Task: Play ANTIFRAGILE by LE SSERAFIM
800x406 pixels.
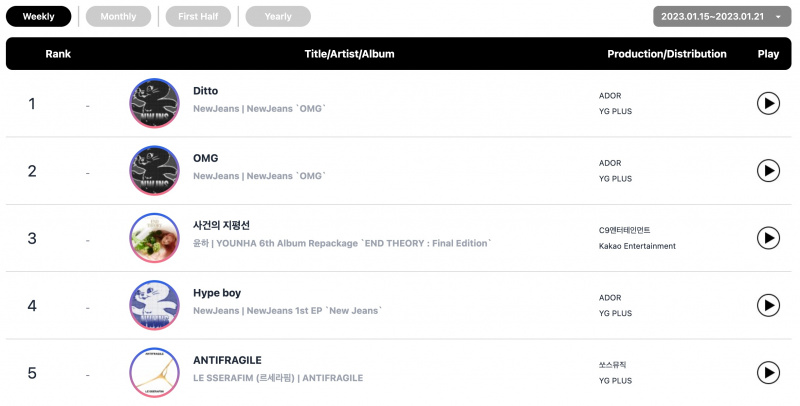Action: (768, 373)
